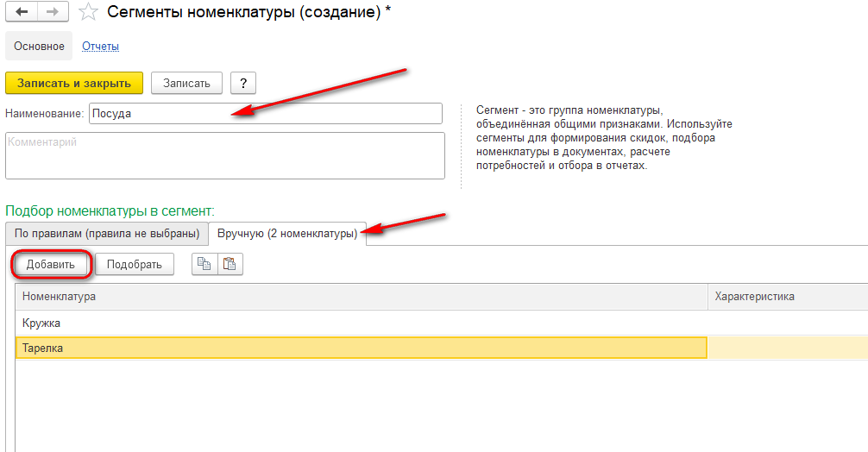Open help with the question mark button

243,83
